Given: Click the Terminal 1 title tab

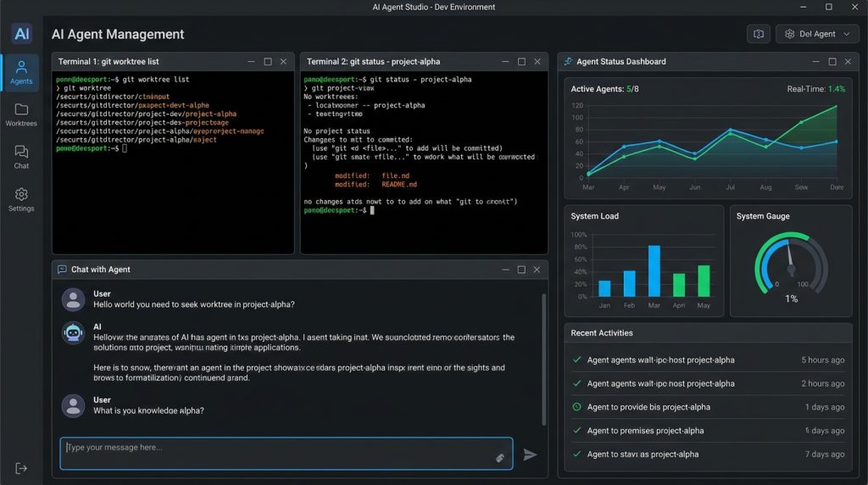Looking at the screenshot, I should click(108, 61).
